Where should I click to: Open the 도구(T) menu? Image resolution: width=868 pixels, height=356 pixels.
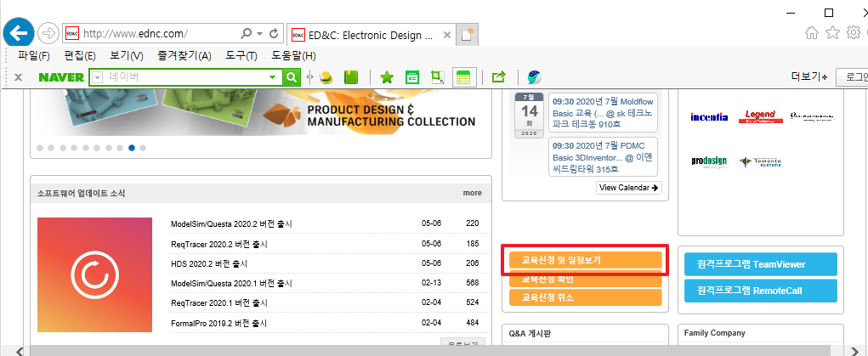click(241, 56)
